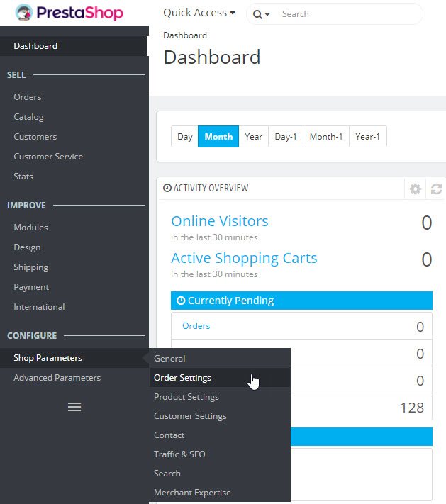Switch to Month-1 range
The image size is (446, 504).
326,137
